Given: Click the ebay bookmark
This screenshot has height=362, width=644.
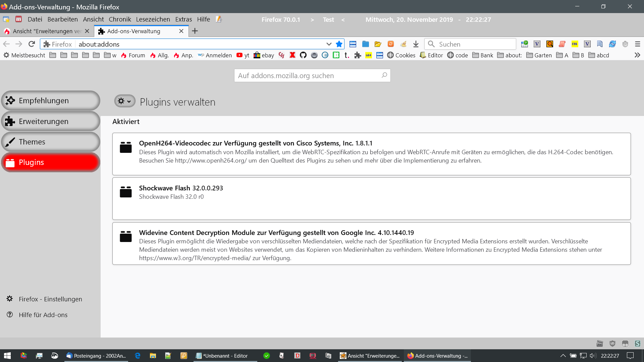Looking at the screenshot, I should tap(264, 55).
